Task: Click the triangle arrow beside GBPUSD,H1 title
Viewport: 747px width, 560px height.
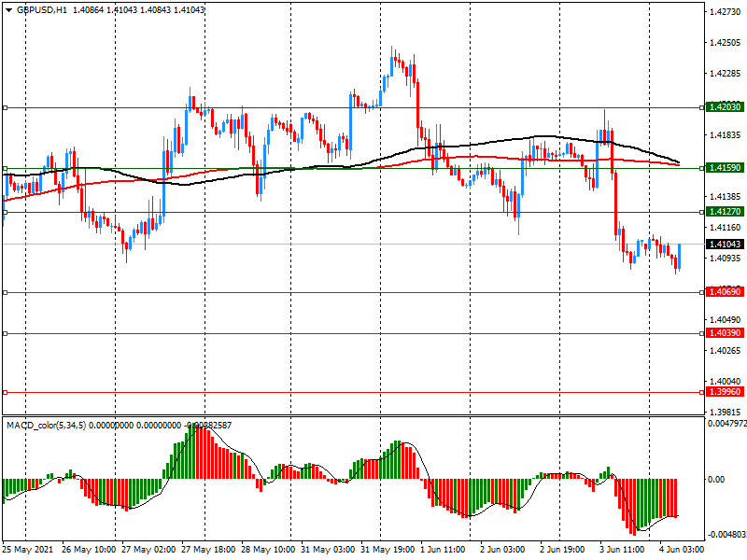Action: click(9, 9)
